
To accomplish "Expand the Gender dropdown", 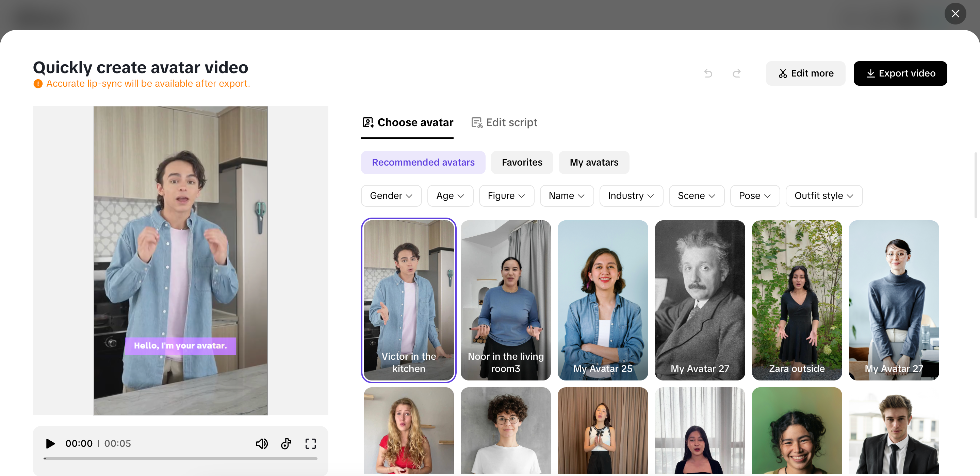I will coord(391,195).
